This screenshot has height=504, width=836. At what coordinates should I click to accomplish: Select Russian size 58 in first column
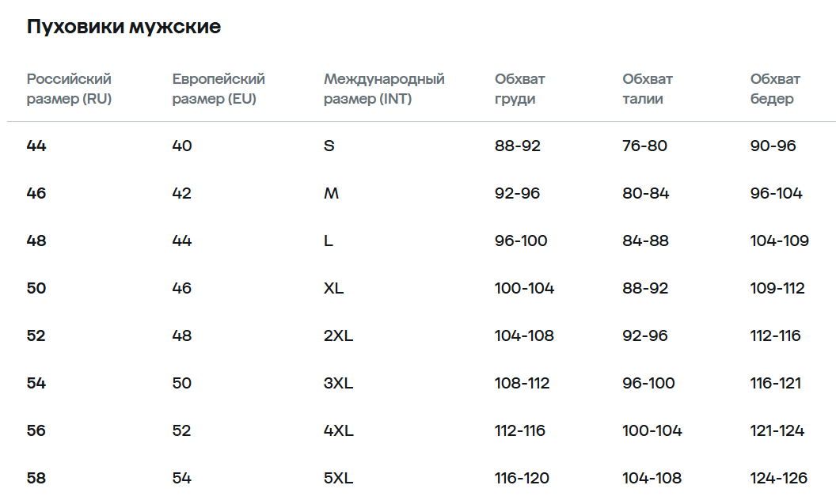(36, 478)
